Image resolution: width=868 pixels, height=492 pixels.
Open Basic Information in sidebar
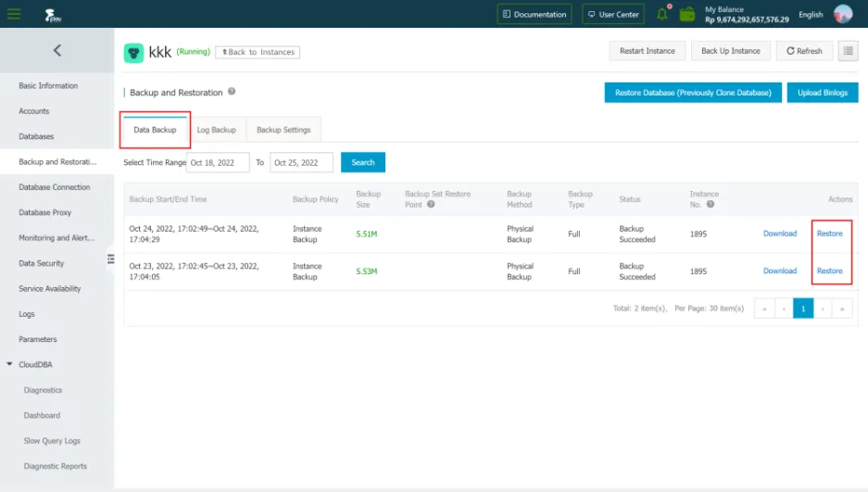[x=48, y=86]
